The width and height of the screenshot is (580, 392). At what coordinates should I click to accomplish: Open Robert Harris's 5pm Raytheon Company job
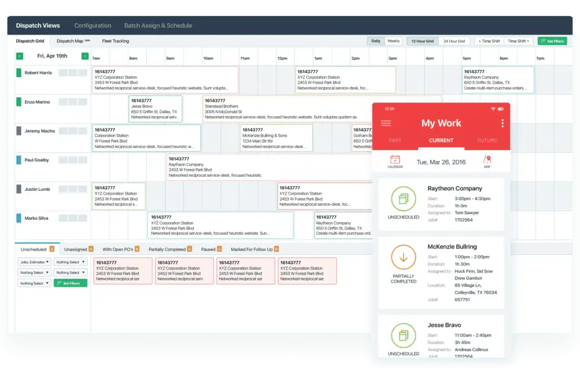pos(498,80)
